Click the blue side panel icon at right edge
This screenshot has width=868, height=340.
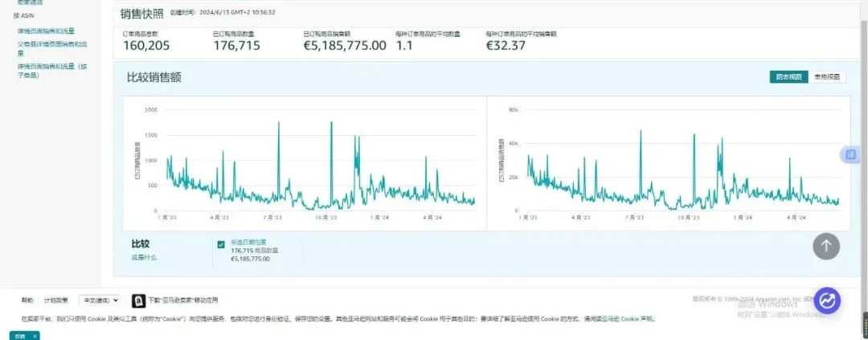(850, 154)
